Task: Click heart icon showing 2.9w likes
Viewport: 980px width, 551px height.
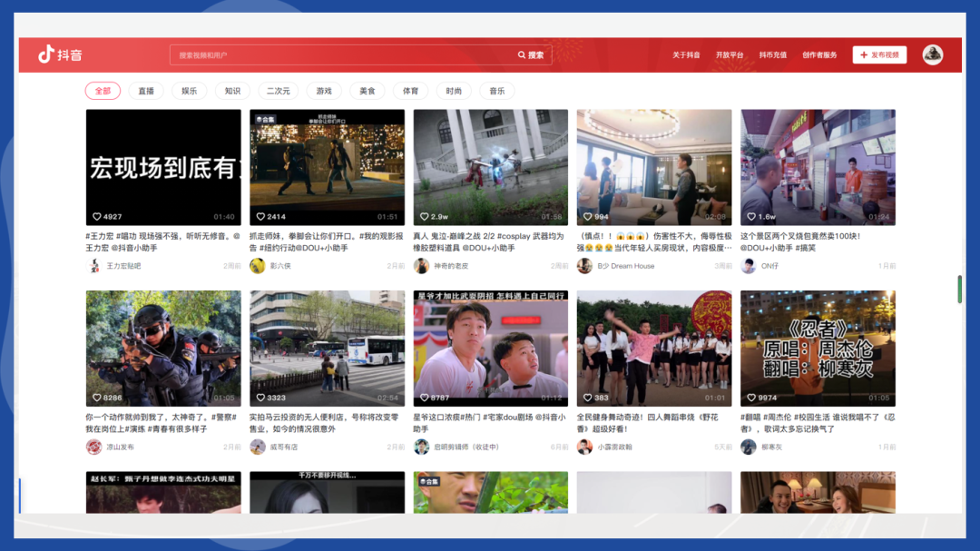Action: tap(425, 216)
